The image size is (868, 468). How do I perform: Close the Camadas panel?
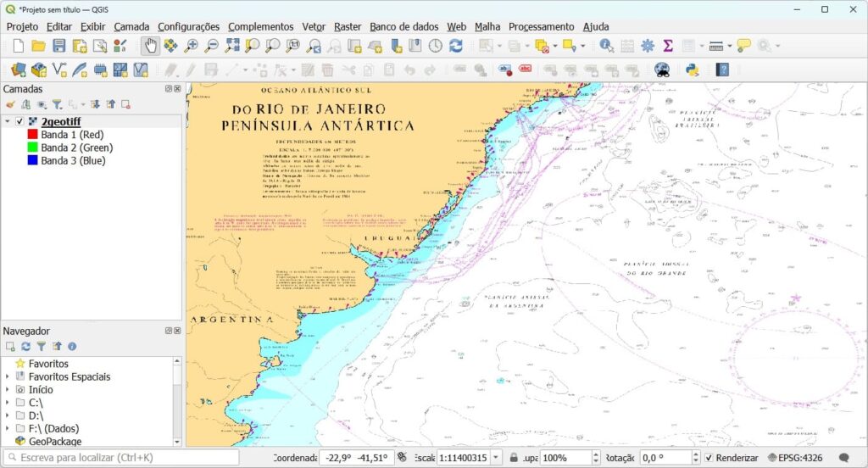[x=178, y=89]
